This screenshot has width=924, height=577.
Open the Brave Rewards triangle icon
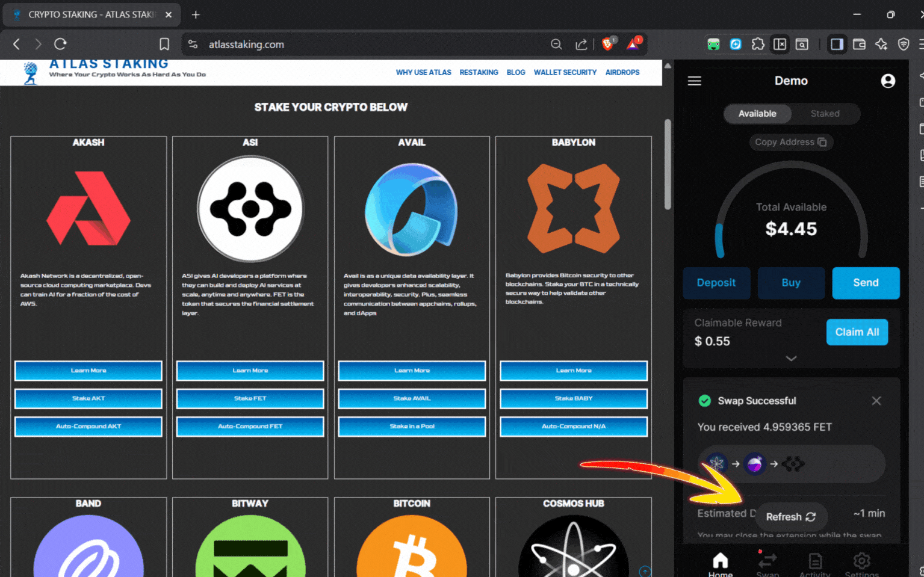(633, 44)
